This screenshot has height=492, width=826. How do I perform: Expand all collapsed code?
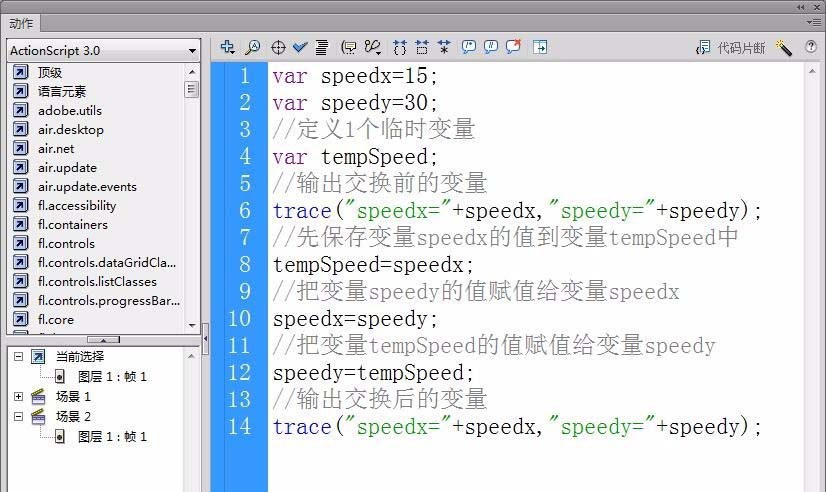(444, 48)
